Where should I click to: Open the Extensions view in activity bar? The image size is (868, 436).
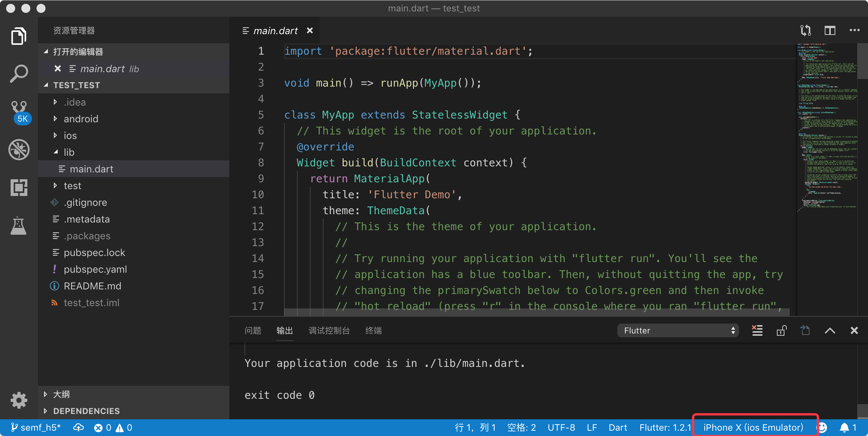point(19,188)
